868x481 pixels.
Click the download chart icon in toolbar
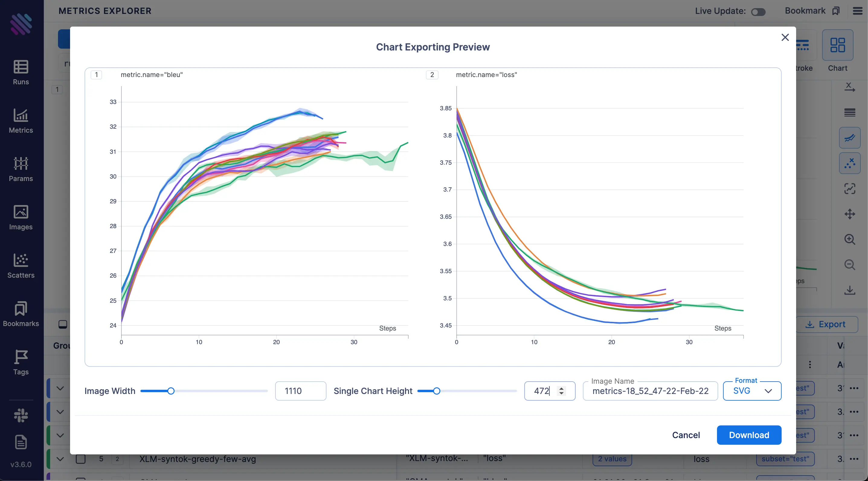click(850, 290)
